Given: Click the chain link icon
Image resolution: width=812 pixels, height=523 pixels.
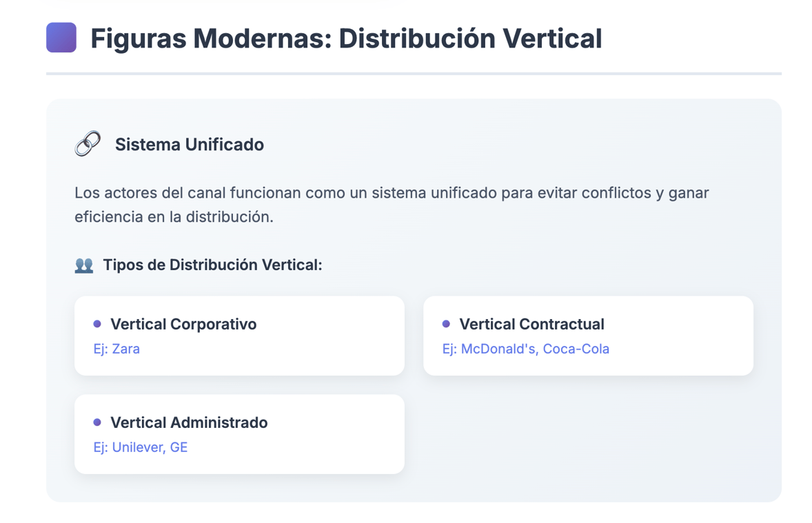Looking at the screenshot, I should (x=88, y=143).
